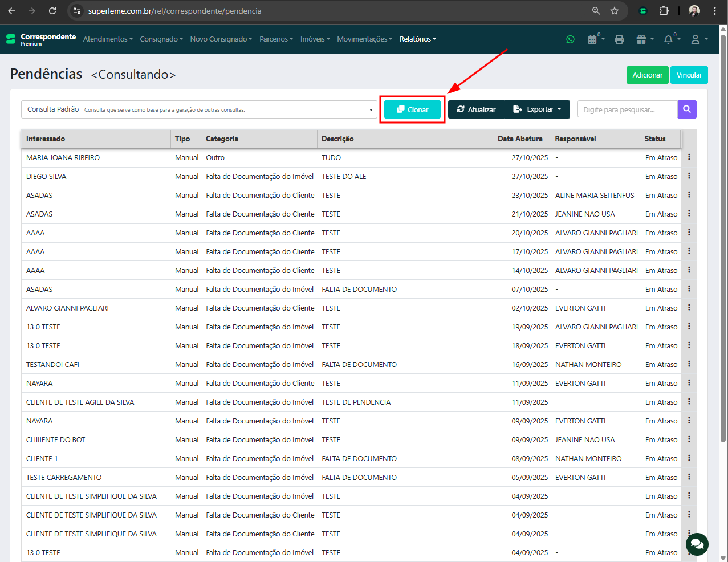
Task: Click the Clonar button
Action: pos(412,109)
